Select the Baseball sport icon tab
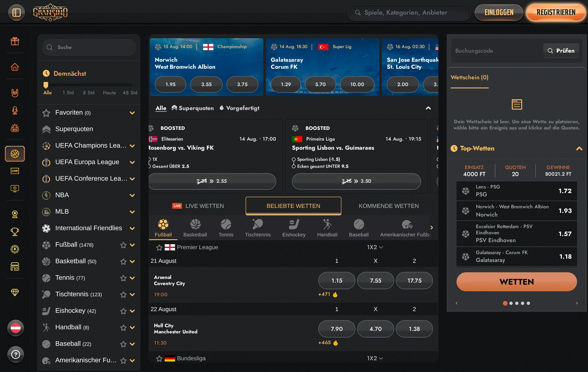This screenshot has height=372, width=588. [x=359, y=228]
